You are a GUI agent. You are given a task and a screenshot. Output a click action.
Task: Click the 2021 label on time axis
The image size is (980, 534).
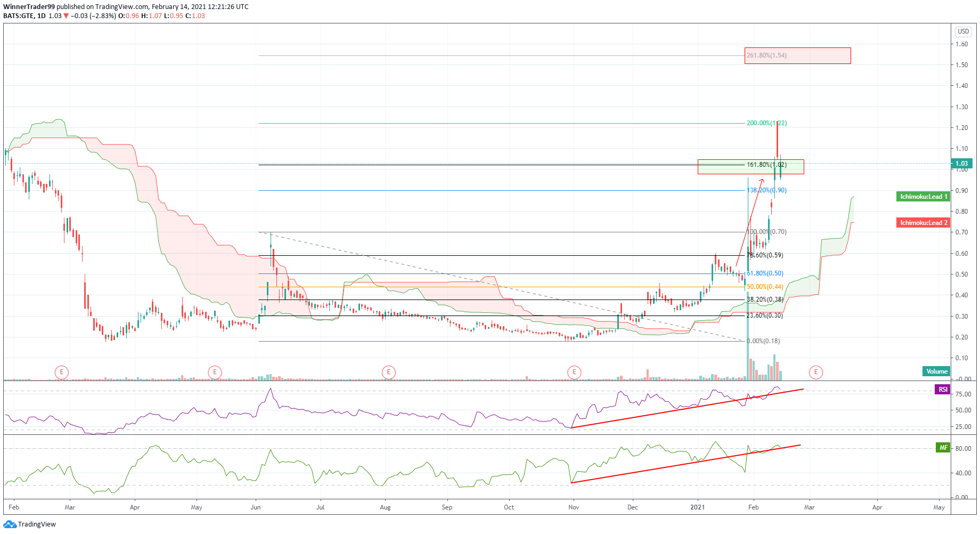697,507
